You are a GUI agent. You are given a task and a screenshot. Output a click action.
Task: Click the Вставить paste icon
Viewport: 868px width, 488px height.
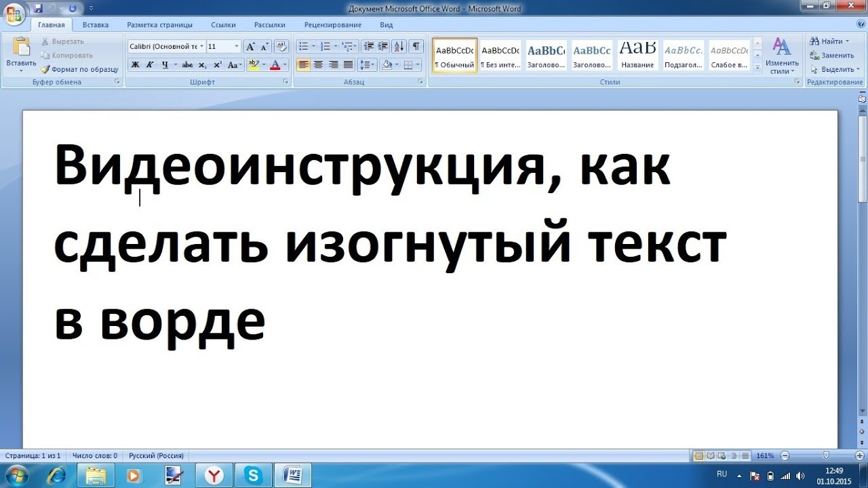pos(22,47)
